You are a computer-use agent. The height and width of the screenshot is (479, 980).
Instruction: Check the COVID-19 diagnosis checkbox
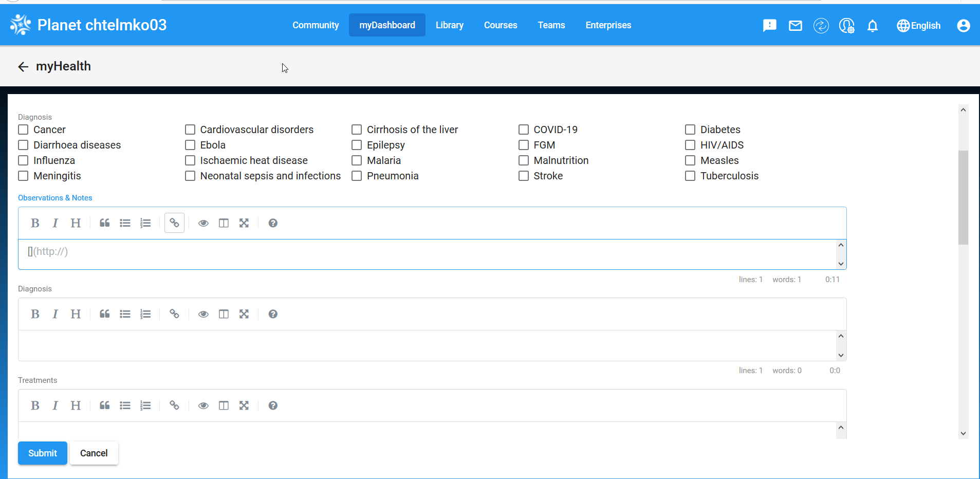coord(524,130)
